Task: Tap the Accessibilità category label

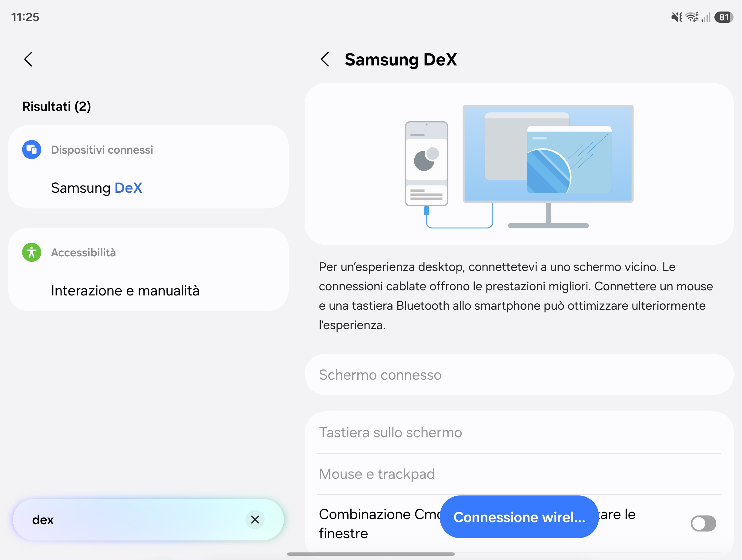Action: 84,252
